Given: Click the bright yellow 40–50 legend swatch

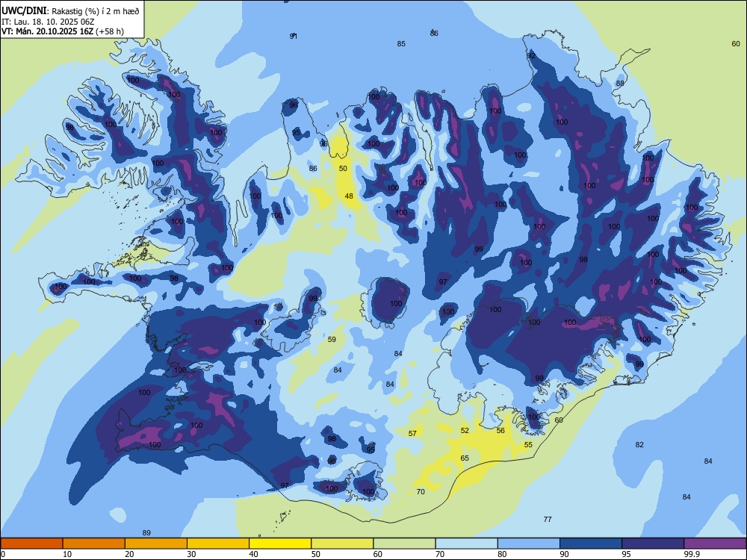Looking at the screenshot, I should pyautogui.click(x=280, y=544).
